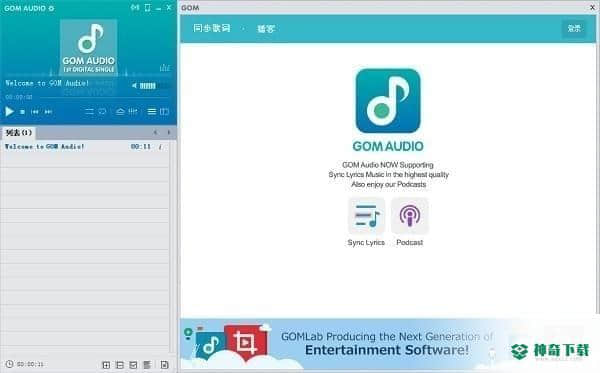Open the 播客 tab in GOM window
The width and height of the screenshot is (600, 373).
tap(266, 29)
